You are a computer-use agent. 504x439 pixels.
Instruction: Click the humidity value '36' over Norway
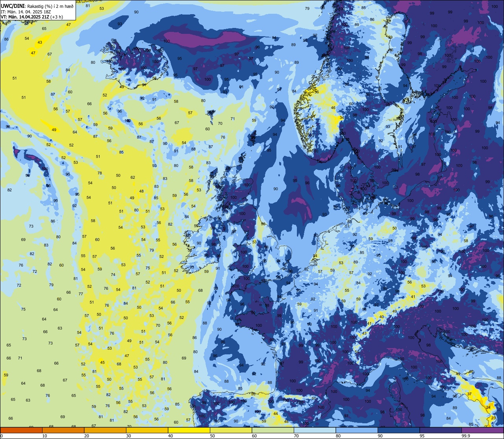(x=317, y=92)
